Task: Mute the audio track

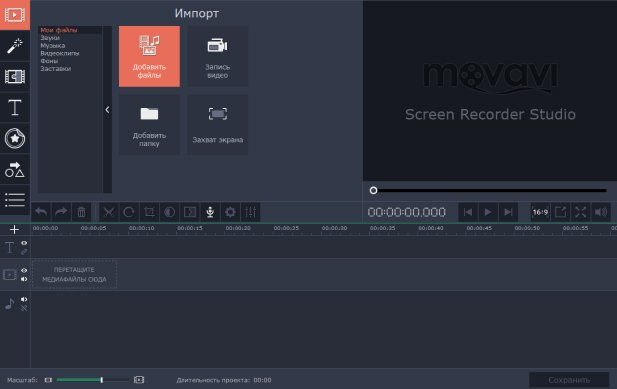Action: tap(24, 299)
